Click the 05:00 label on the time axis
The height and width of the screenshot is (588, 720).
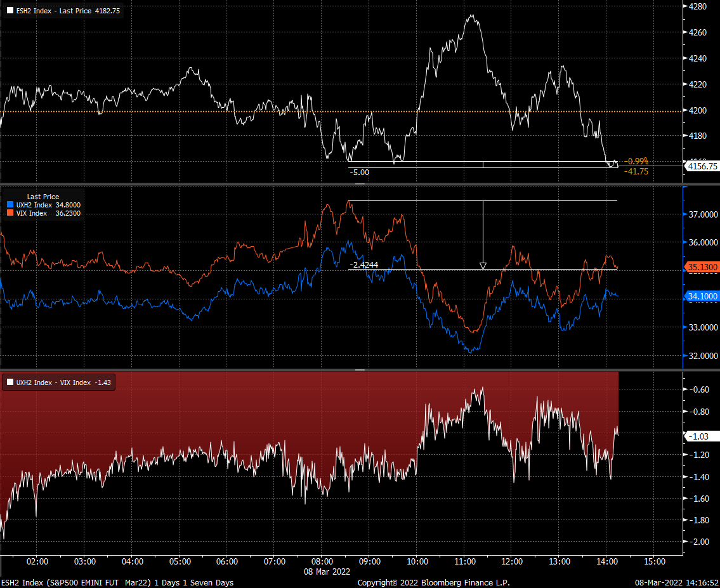pyautogui.click(x=180, y=561)
